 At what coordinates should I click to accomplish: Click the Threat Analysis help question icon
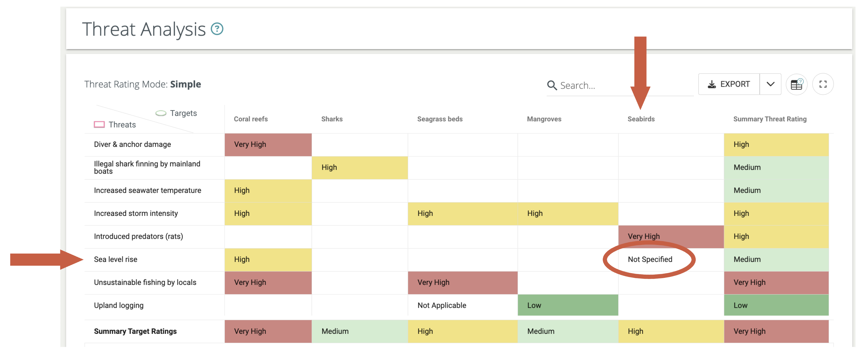tap(217, 29)
